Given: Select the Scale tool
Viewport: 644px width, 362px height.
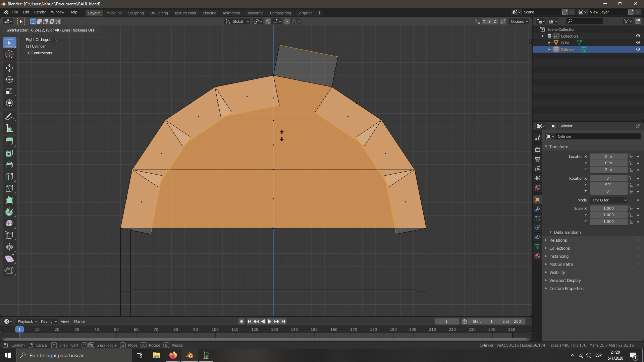Looking at the screenshot, I should [x=9, y=92].
